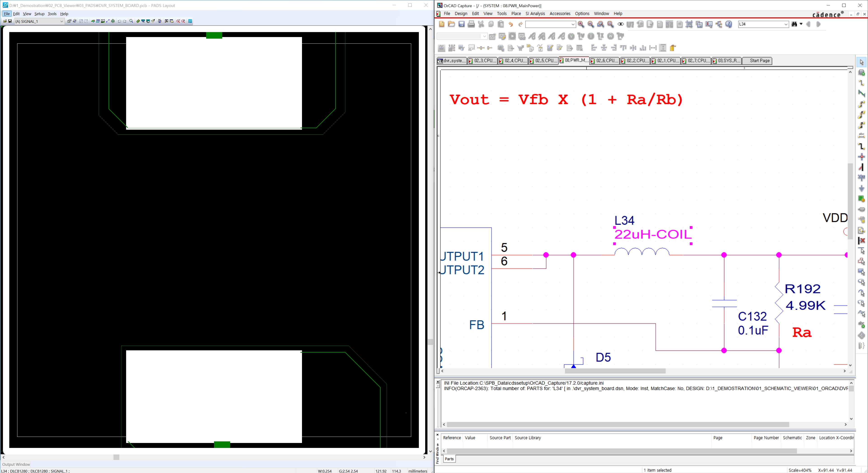Viewport: 868px width, 473px height.
Task: Toggle the Select pointer tool in palette
Action: click(x=862, y=62)
